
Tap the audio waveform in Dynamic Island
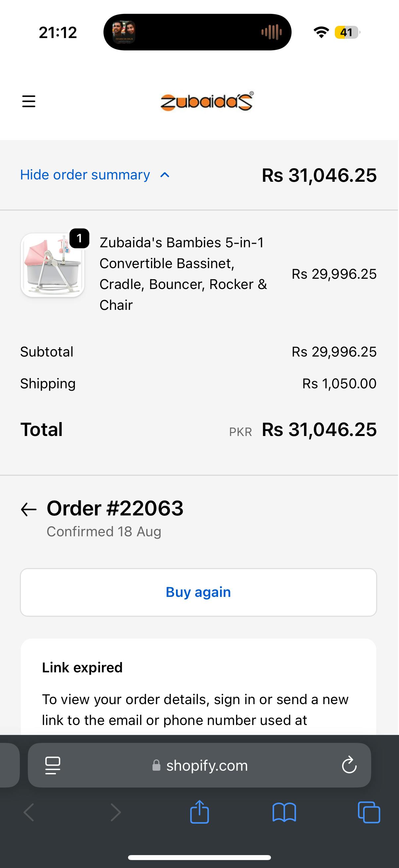[x=271, y=32]
